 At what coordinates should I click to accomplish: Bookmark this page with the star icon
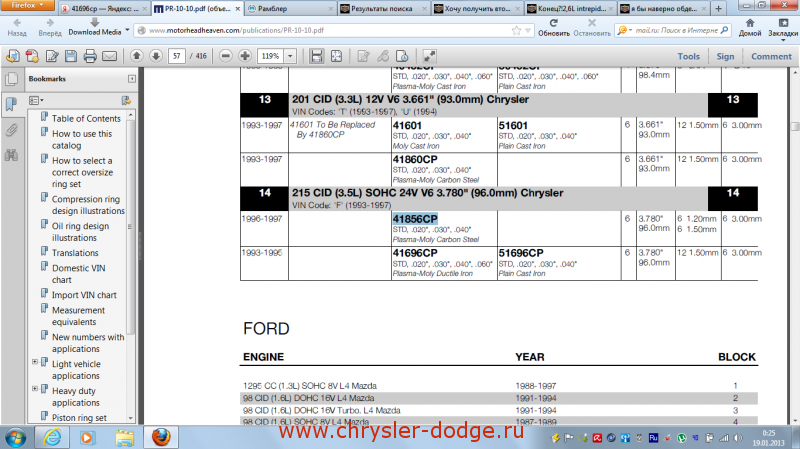click(516, 31)
